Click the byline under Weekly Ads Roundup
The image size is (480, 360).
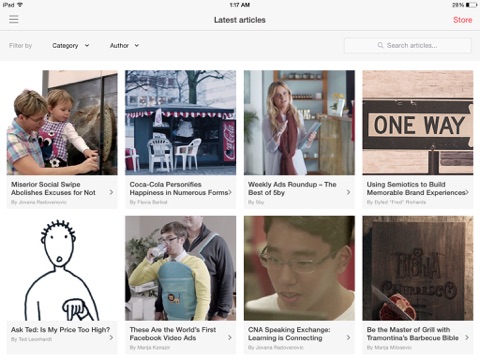point(256,202)
